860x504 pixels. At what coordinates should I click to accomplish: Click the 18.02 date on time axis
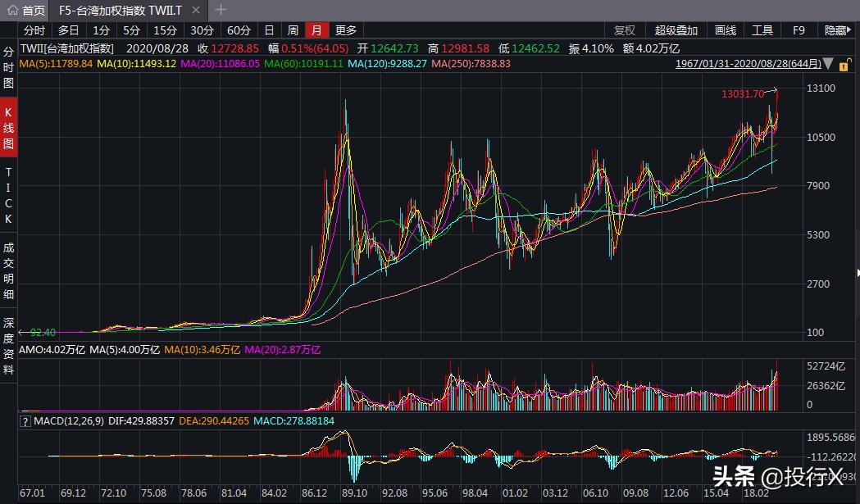coord(756,493)
